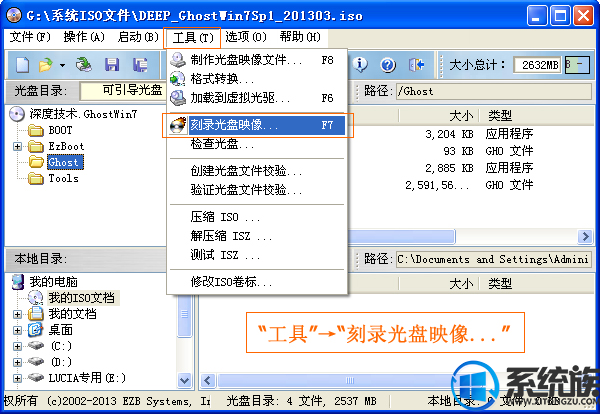Viewport: 600px width, 414px height.
Task: Click the Save floppy disk icon
Action: (x=112, y=65)
